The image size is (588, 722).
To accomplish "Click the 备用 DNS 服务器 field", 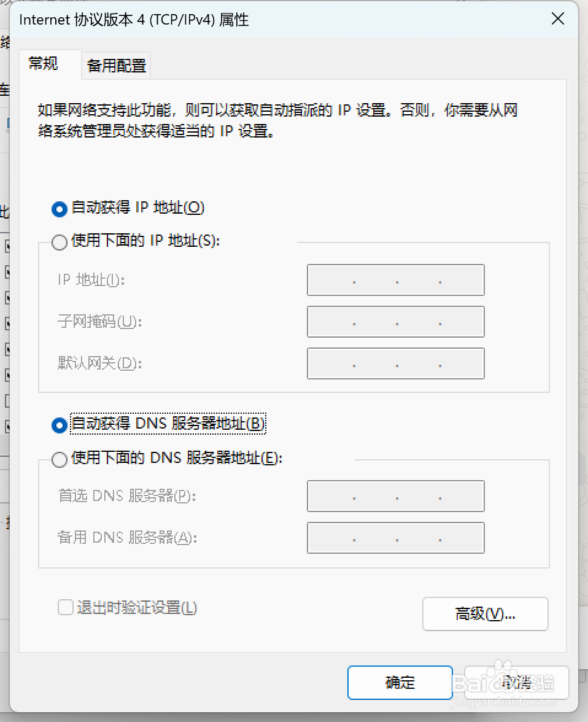I will pos(395,538).
